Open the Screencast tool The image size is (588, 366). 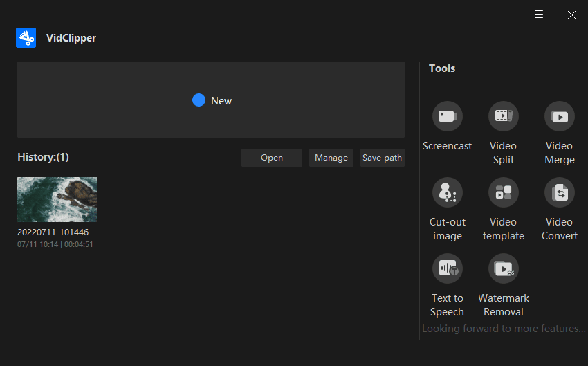[x=447, y=116]
